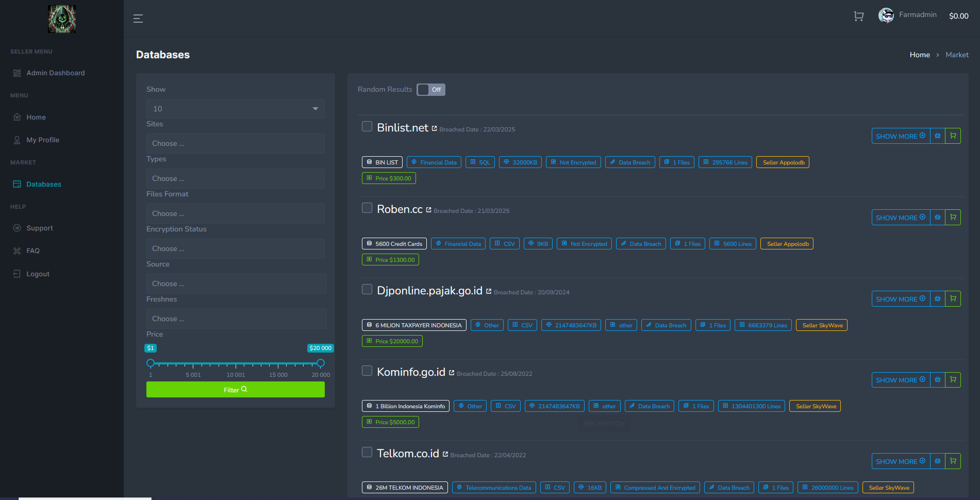Click SHOW MORE for Djponline.pajak.go.id
Image resolution: width=980 pixels, height=500 pixels.
[x=901, y=299]
